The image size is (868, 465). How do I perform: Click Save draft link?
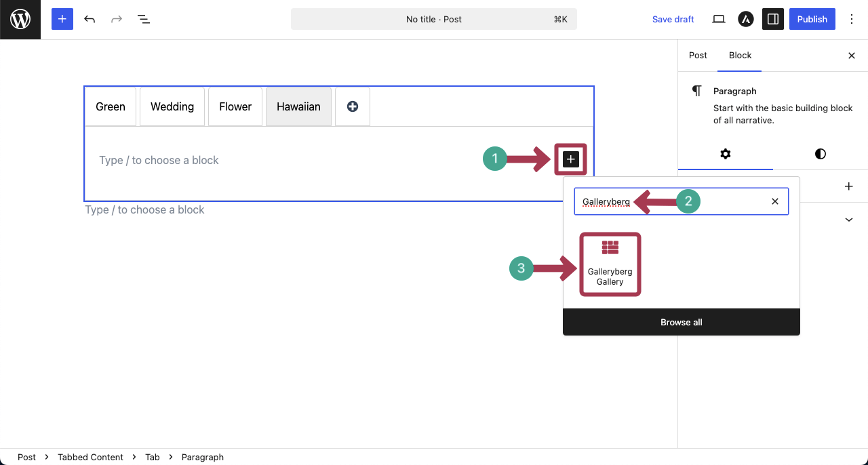(673, 19)
